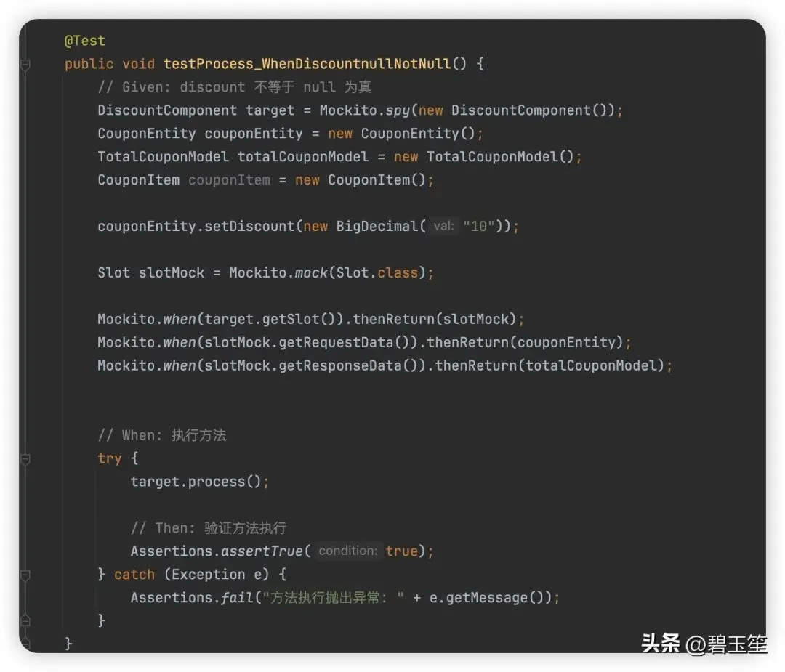Click the 'val:' parameter inlay hint
Image resolution: width=785 pixels, height=672 pixels.
point(443,226)
